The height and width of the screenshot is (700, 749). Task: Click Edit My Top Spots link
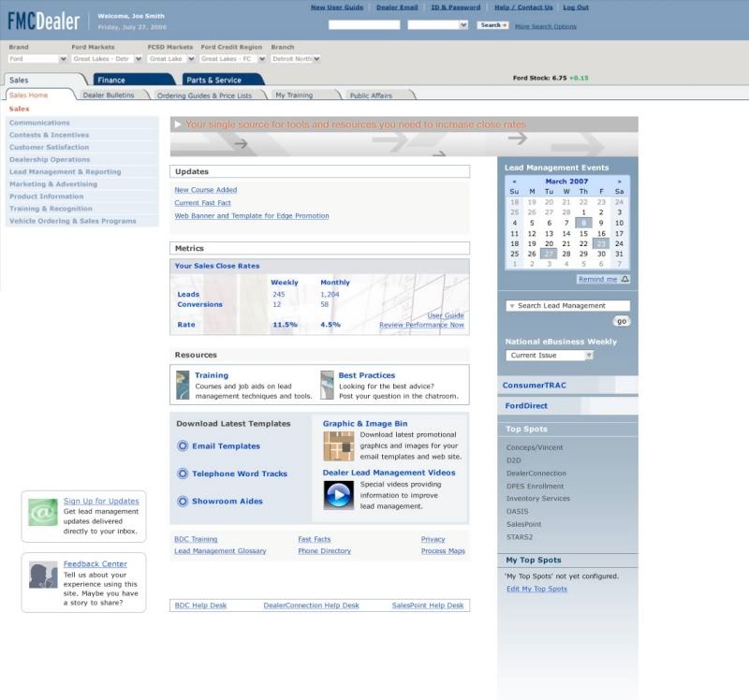(536, 589)
